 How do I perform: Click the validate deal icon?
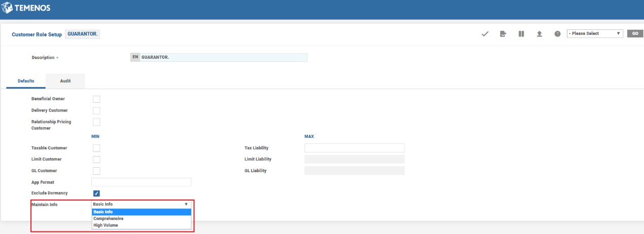pyautogui.click(x=503, y=34)
